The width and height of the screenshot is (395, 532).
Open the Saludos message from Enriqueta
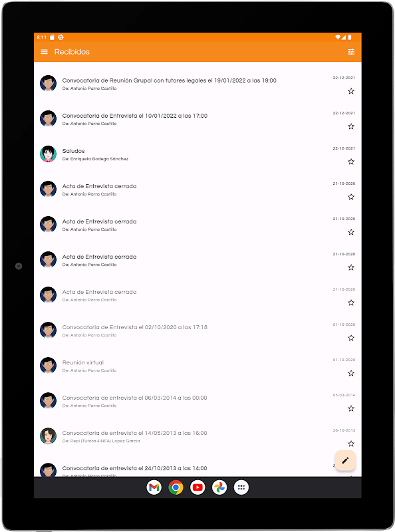[197, 154]
